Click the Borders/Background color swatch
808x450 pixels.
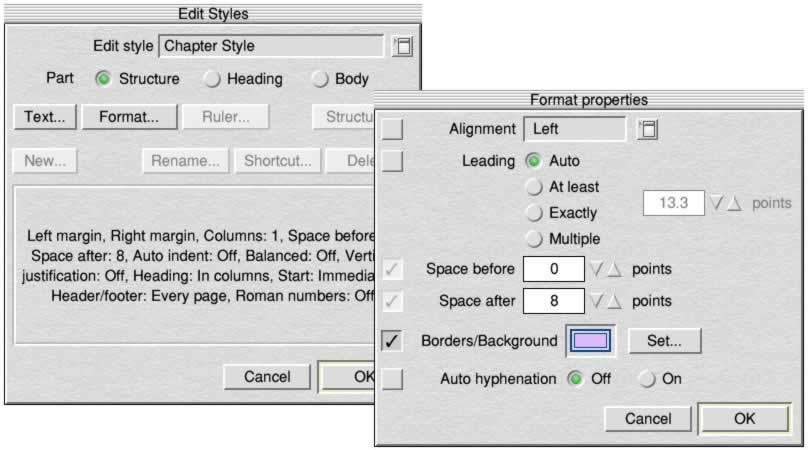click(x=593, y=341)
